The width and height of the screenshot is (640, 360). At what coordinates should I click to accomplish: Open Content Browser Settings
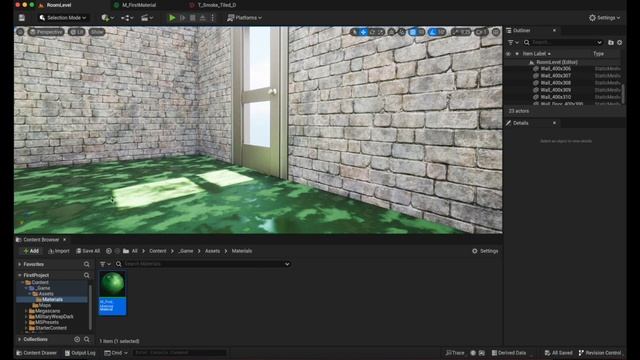(485, 251)
